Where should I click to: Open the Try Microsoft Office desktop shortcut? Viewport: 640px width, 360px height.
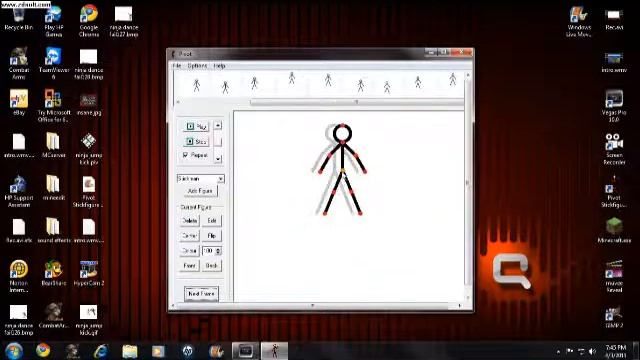(x=53, y=106)
